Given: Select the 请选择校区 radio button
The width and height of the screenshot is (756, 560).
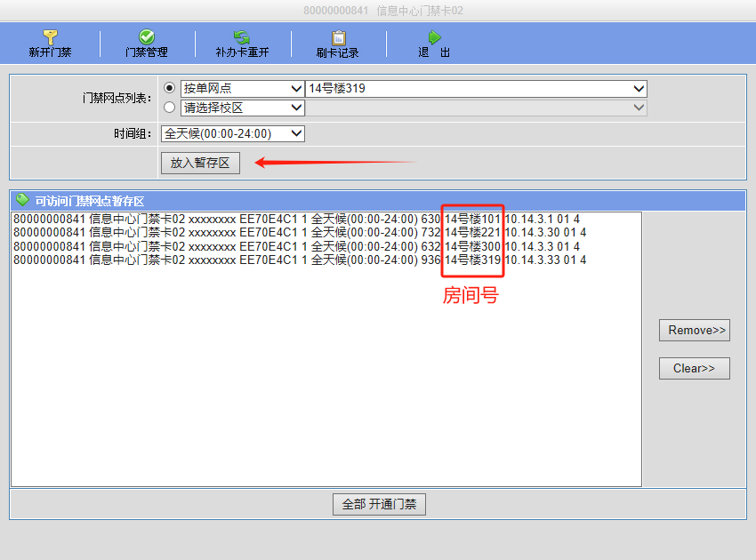Looking at the screenshot, I should 169,107.
